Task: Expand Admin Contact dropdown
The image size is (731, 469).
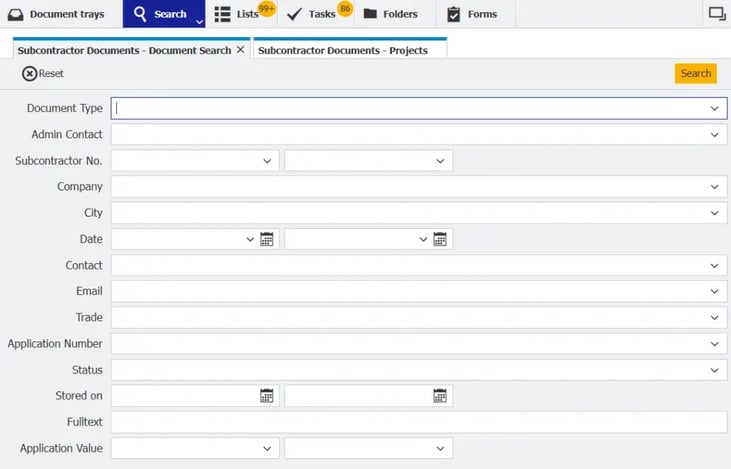Action: coord(714,135)
